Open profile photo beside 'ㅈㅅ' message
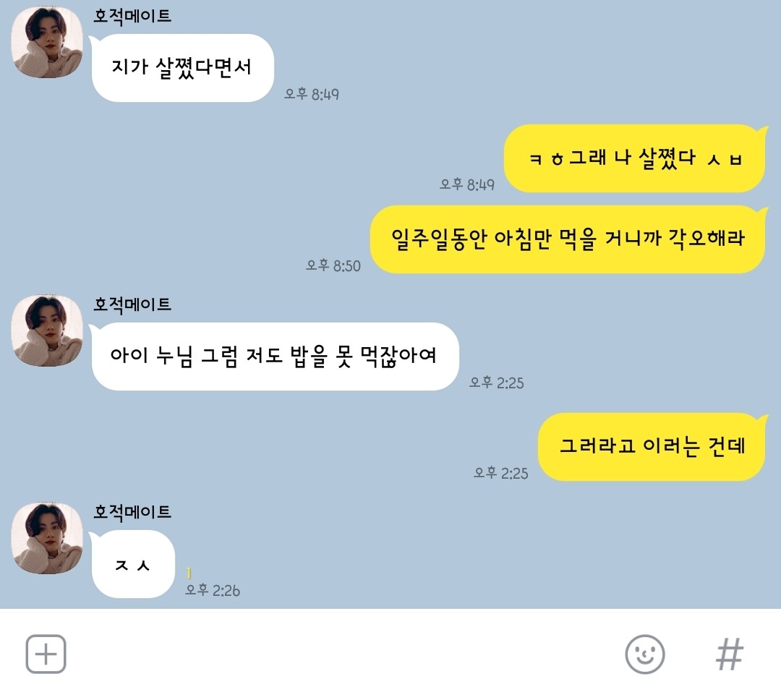 [47, 538]
